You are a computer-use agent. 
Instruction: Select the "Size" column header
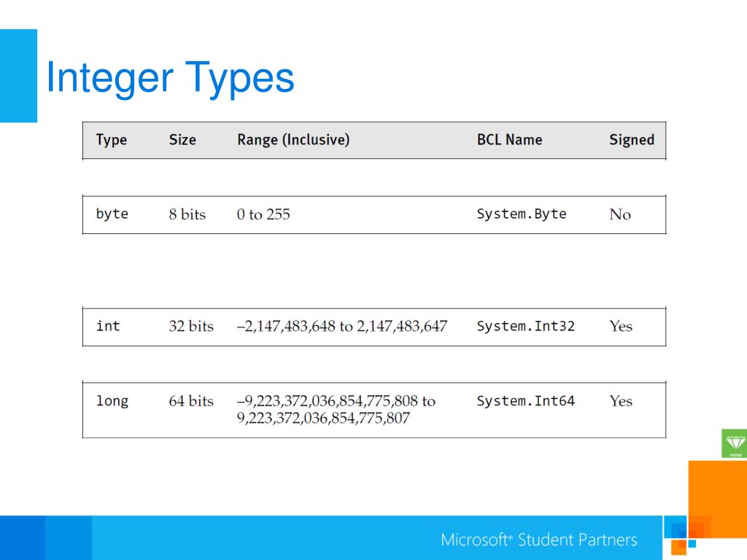click(182, 139)
